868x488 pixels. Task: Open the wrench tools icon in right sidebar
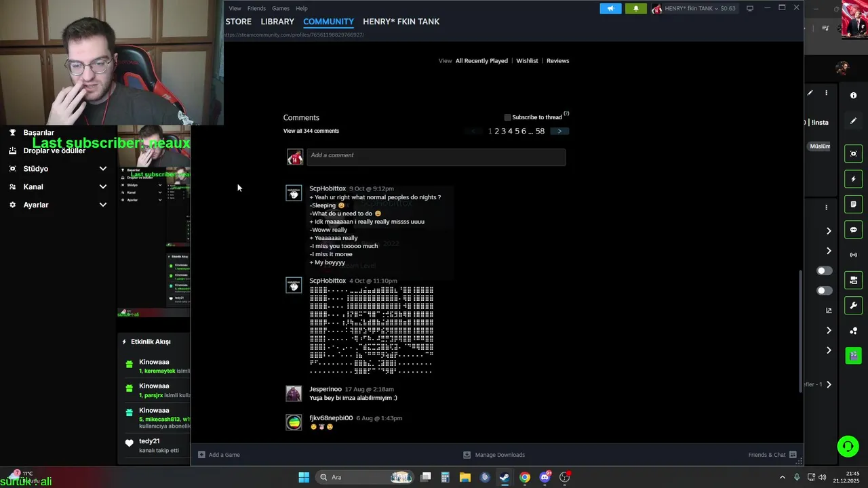tap(854, 306)
